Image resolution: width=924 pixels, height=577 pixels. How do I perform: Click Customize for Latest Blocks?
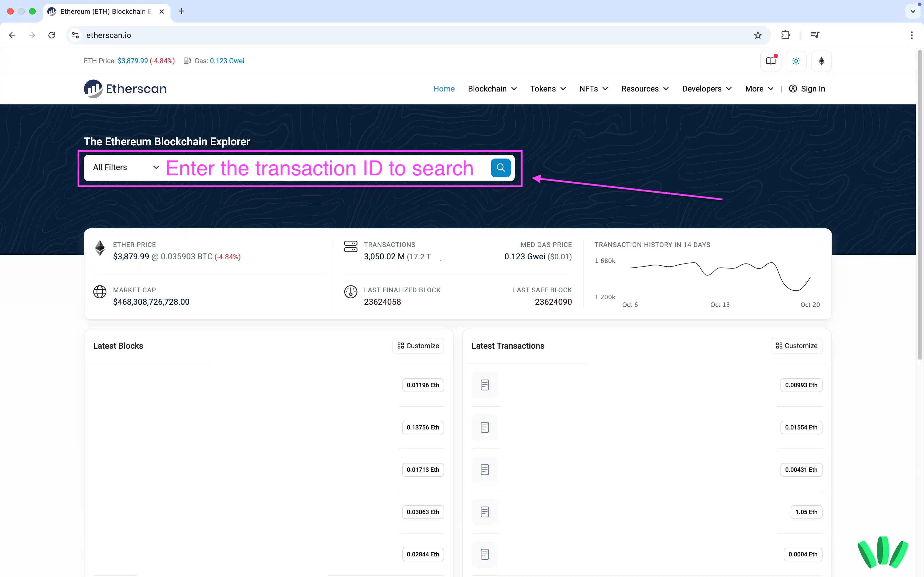(x=418, y=346)
